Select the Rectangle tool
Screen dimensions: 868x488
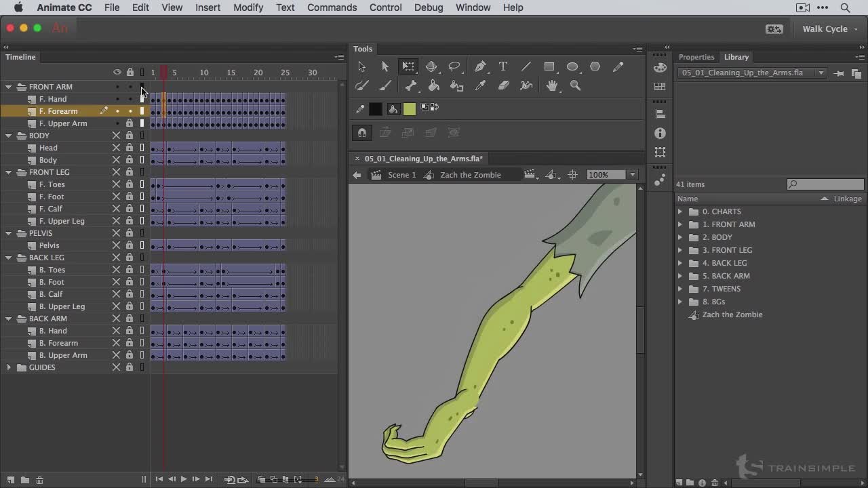pyautogui.click(x=549, y=66)
